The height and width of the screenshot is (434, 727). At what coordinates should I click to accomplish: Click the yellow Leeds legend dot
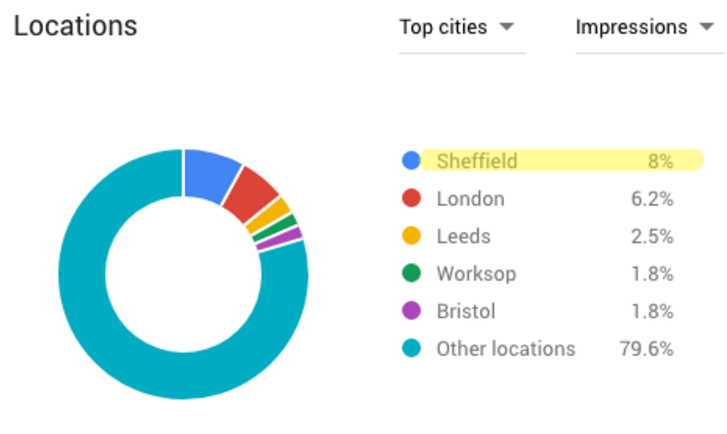coord(410,236)
